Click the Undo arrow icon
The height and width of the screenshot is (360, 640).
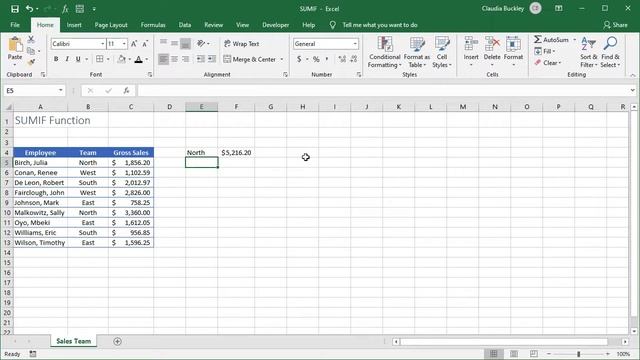29,9
